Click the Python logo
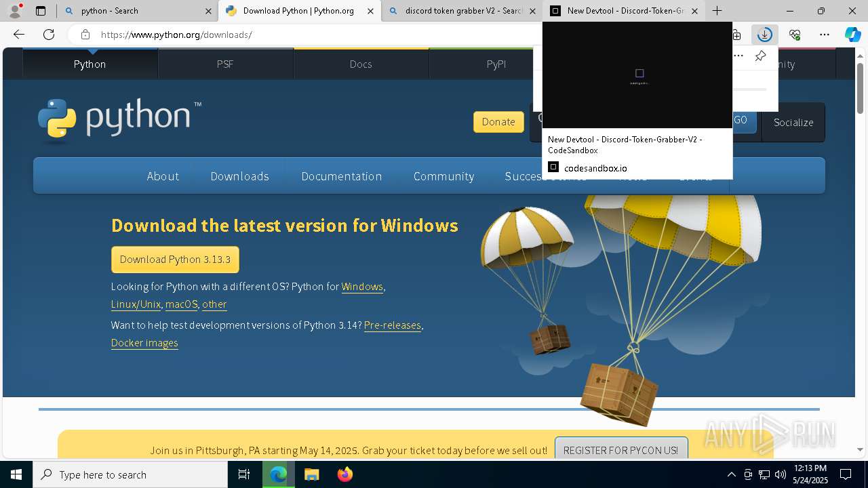The height and width of the screenshot is (488, 868). [x=119, y=120]
